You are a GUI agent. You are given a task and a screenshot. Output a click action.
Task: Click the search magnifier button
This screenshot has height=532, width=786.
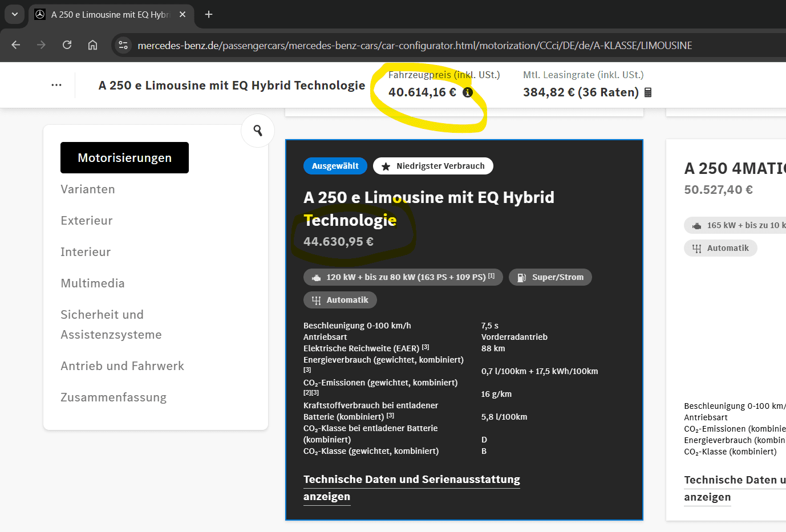(258, 131)
